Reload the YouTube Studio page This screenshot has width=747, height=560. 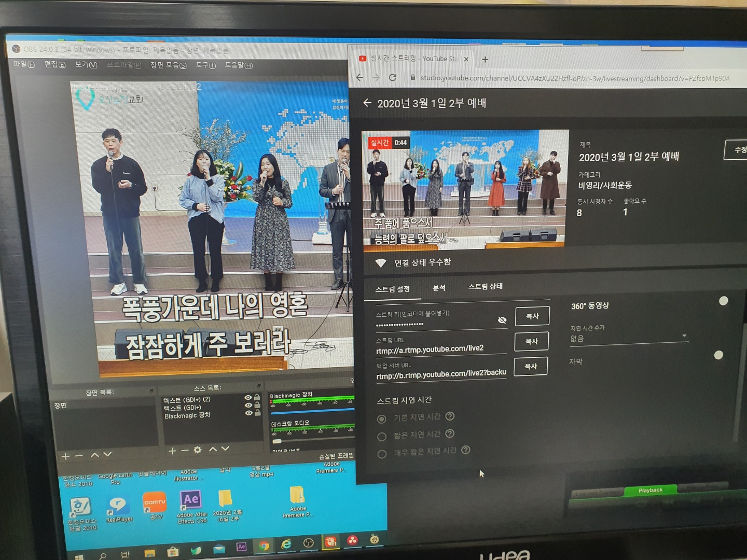pyautogui.click(x=393, y=77)
